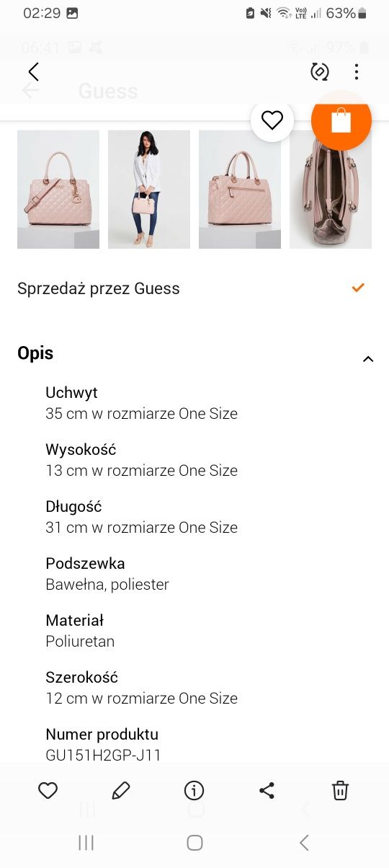Mark screenshot as favorite in bottom toolbar
This screenshot has height=868, width=389.
48,791
